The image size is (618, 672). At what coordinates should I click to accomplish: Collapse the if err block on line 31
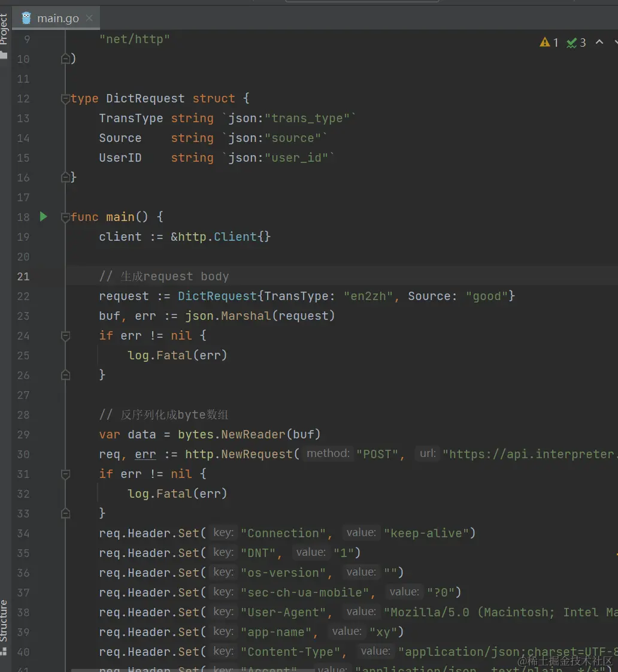65,474
